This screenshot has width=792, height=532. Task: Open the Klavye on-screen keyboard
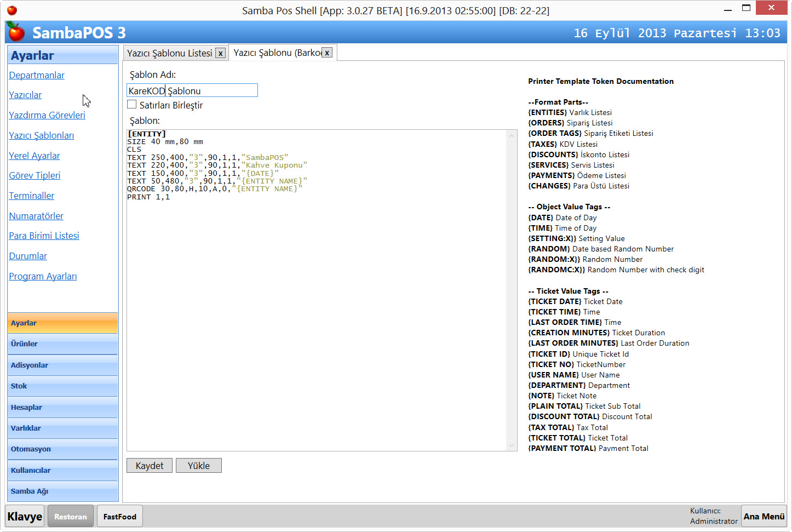pos(25,517)
